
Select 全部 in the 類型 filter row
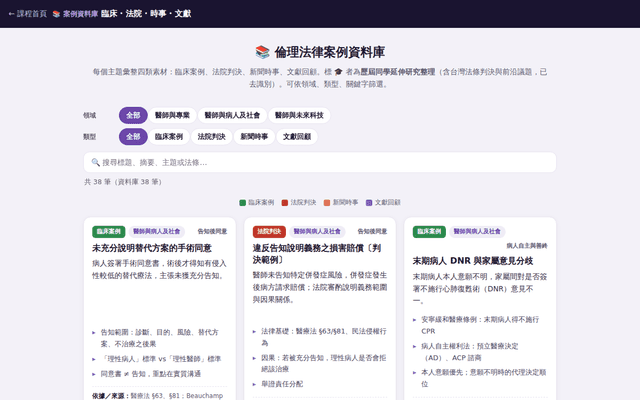[x=133, y=136]
